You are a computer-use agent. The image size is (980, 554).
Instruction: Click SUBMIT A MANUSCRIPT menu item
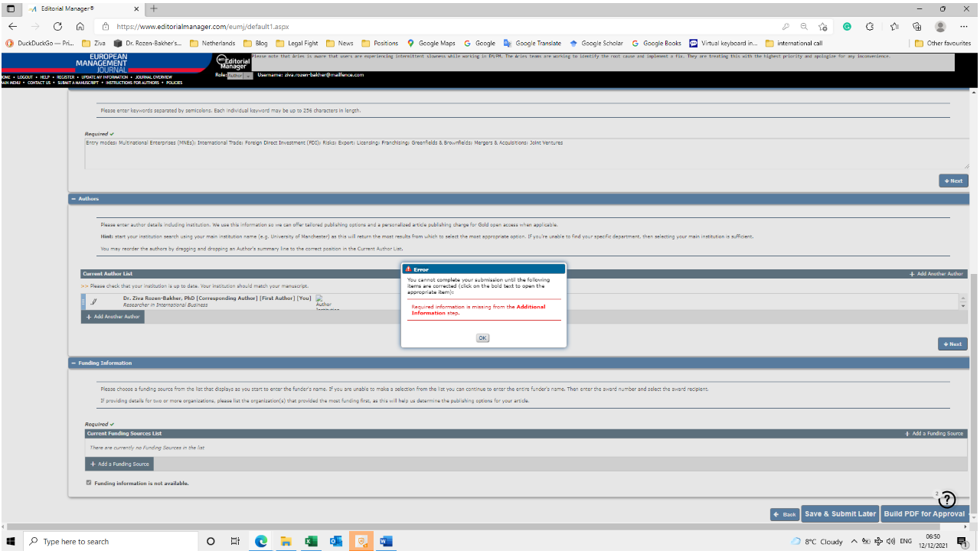pos(78,83)
